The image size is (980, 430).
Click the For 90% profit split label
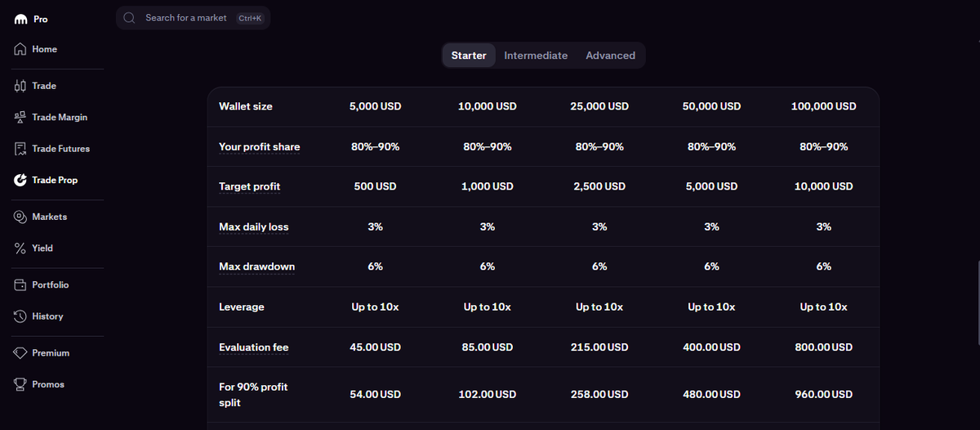[x=253, y=395]
